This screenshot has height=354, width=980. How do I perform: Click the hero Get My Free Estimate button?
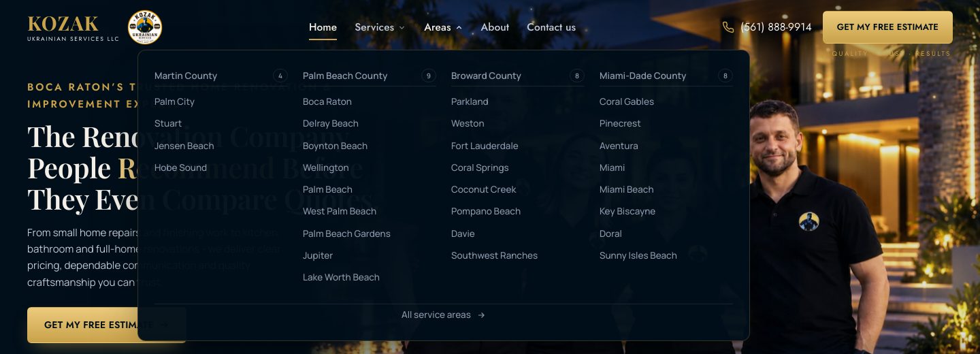point(106,325)
